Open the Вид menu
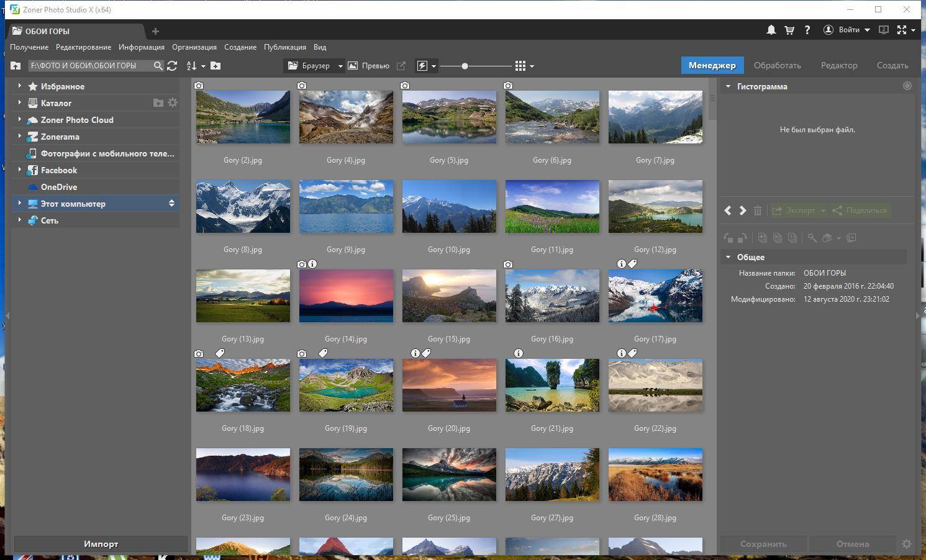 pos(320,47)
